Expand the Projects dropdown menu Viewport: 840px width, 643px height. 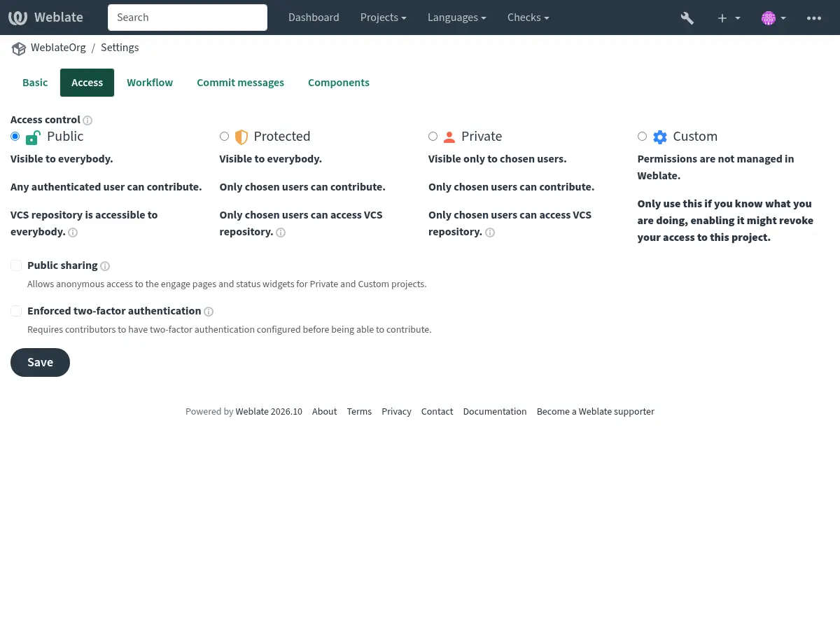click(x=384, y=18)
